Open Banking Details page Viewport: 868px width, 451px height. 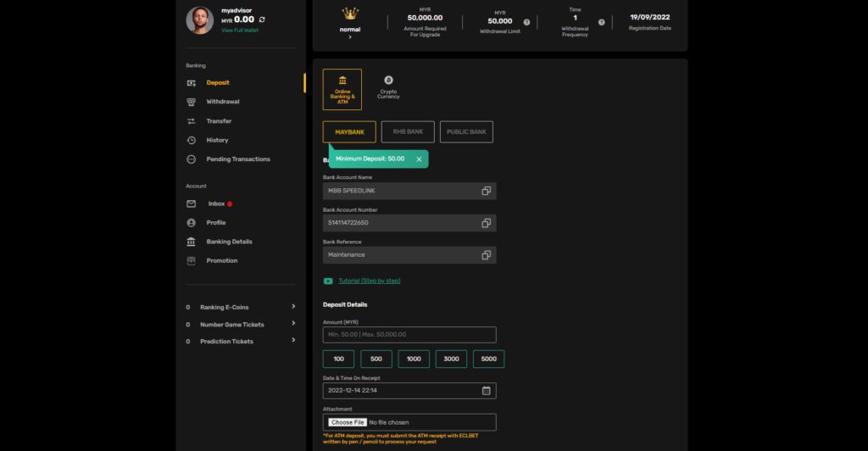[x=229, y=242]
